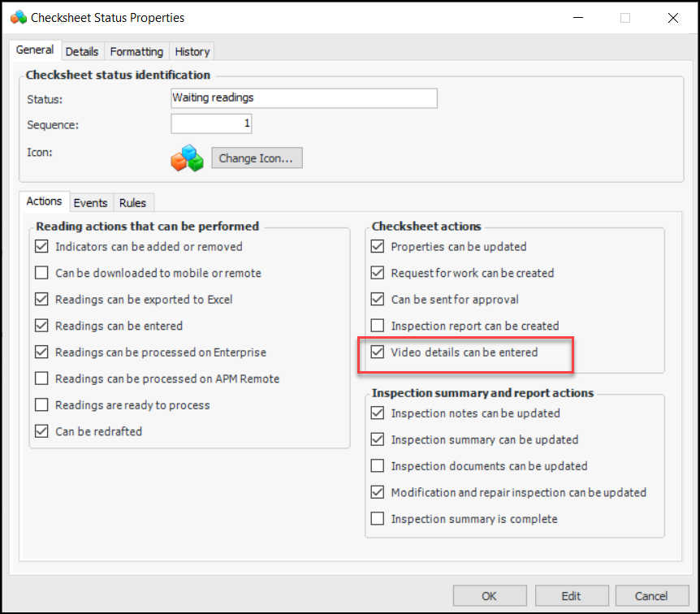Screen dimensions: 700x614
Task: Uncheck Readings can be processed on Enterprise
Action: click(41, 352)
